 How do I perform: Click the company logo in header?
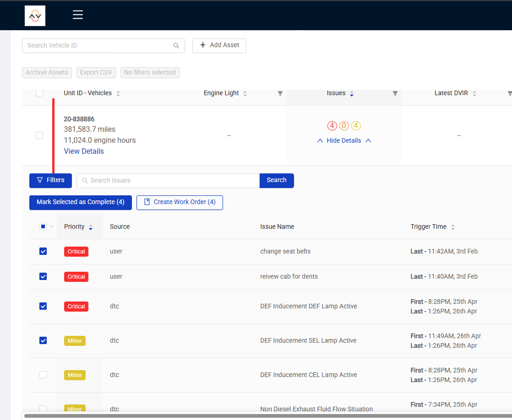point(35,16)
